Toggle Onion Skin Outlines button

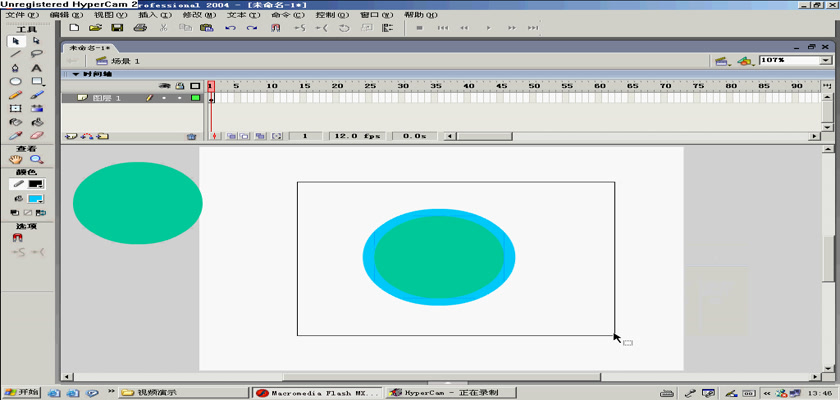[244, 137]
